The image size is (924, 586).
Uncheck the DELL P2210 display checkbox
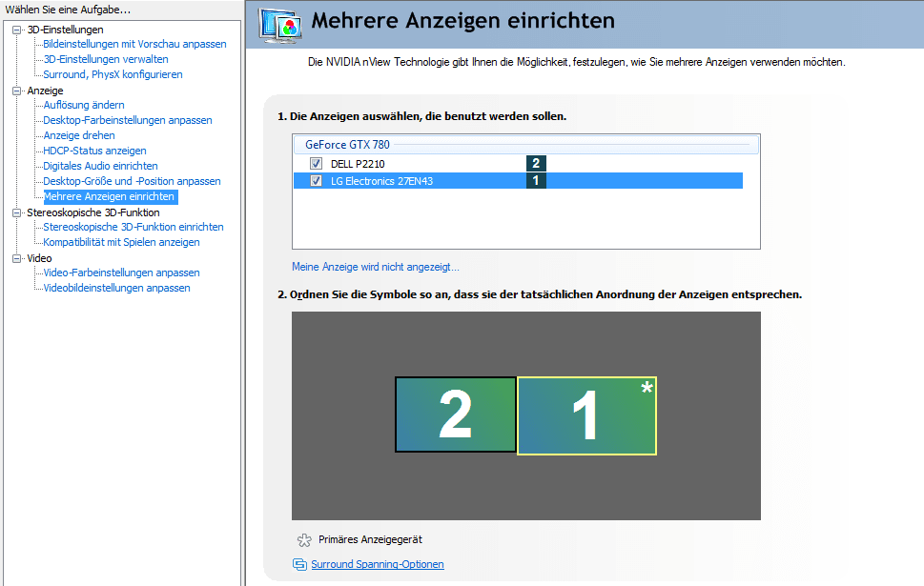316,163
